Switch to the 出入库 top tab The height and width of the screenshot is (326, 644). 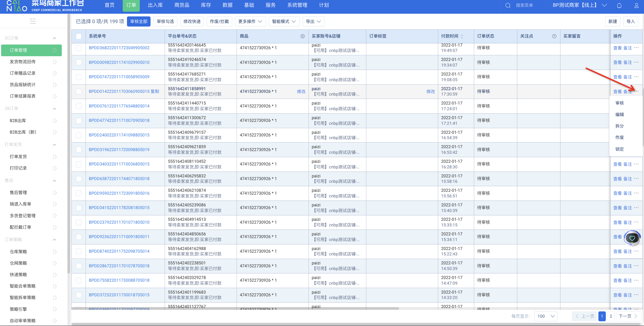pyautogui.click(x=155, y=5)
